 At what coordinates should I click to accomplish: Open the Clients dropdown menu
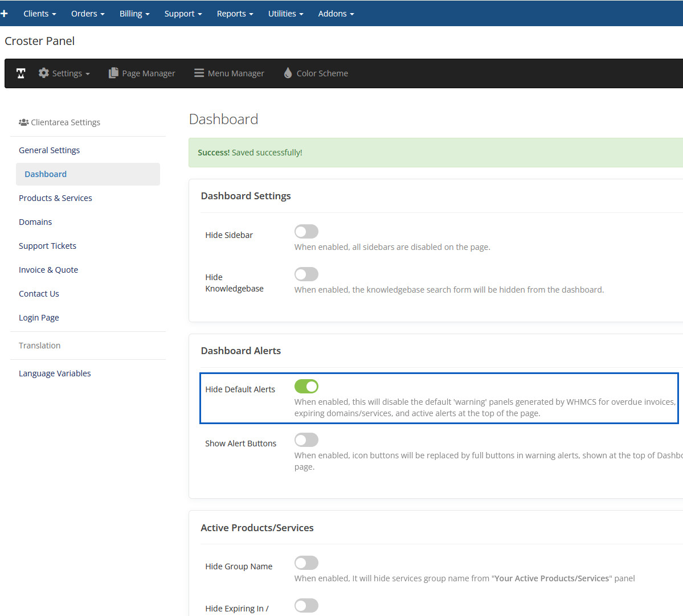coord(39,14)
